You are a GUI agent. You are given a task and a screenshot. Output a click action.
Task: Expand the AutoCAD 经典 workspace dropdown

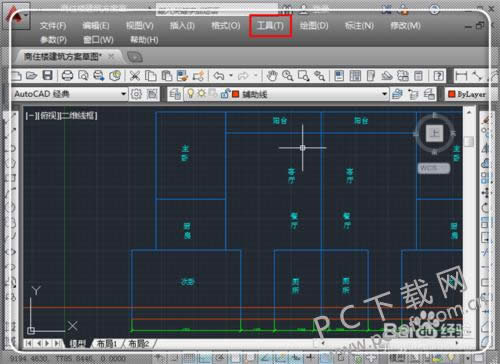coord(124,94)
